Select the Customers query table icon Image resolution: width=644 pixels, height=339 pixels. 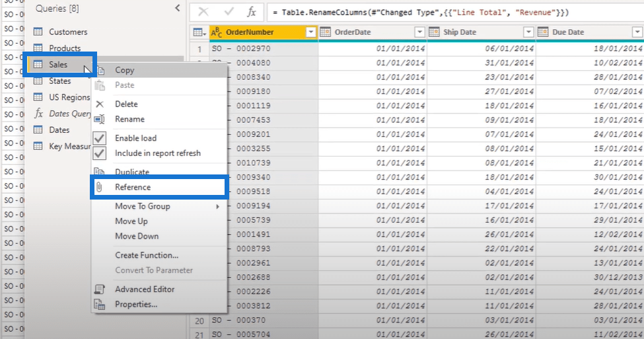pyautogui.click(x=38, y=32)
